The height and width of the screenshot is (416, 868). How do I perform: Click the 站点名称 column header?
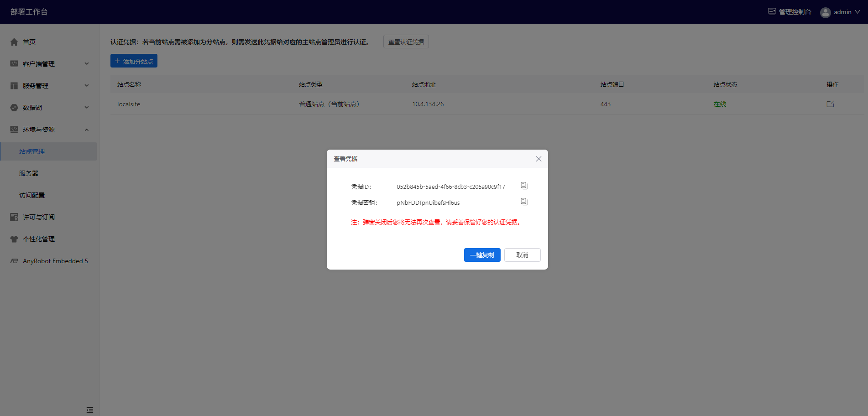[x=129, y=84]
